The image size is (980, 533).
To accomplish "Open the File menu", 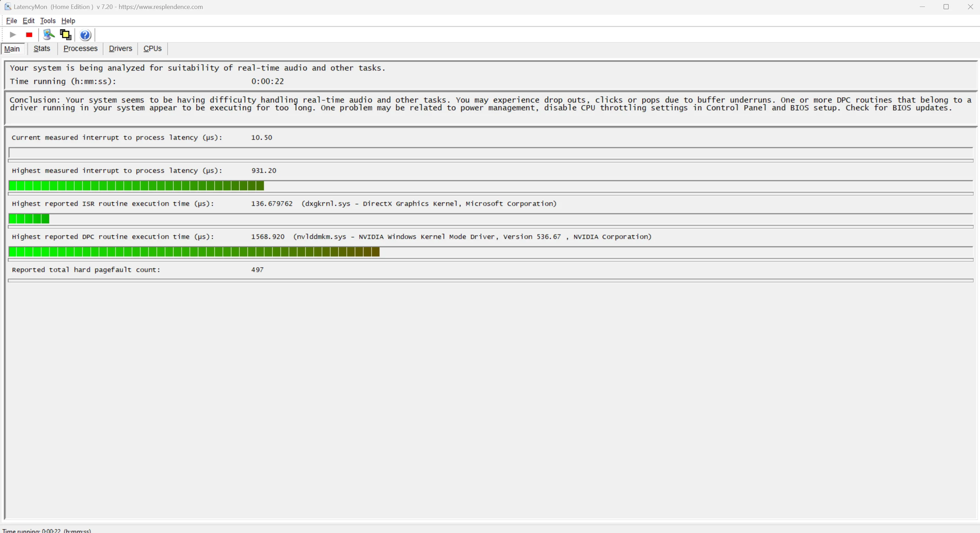I will coord(11,21).
